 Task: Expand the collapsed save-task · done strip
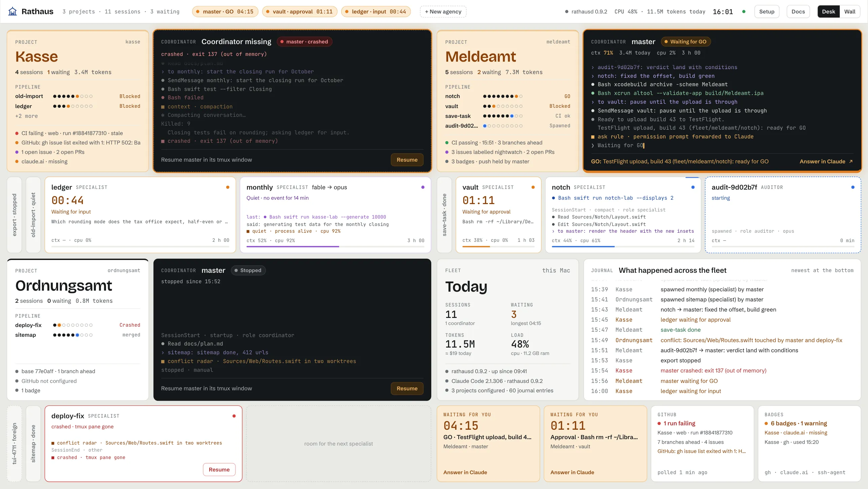(x=444, y=215)
